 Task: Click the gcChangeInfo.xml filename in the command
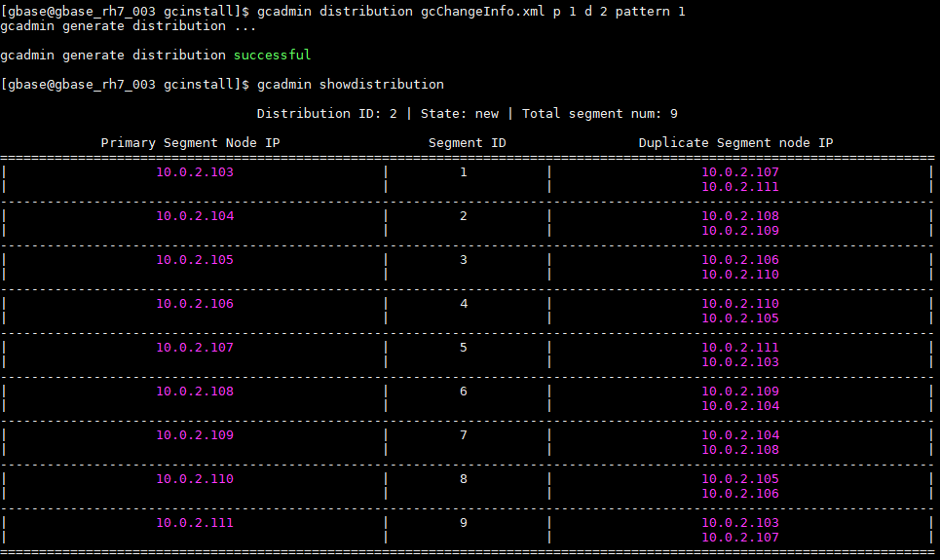coord(482,12)
